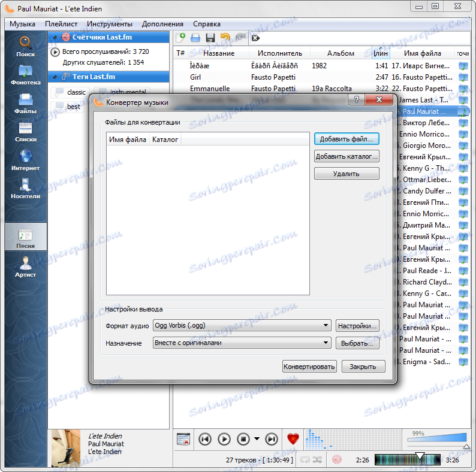Viewport: 476px width, 472px height.
Task: Open the Назначение destination dropdown
Action: click(242, 343)
